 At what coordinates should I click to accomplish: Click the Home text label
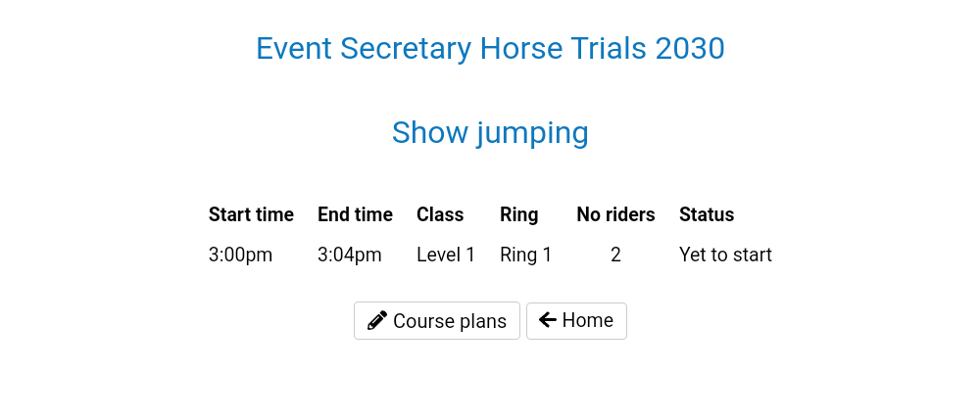pyautogui.click(x=588, y=320)
